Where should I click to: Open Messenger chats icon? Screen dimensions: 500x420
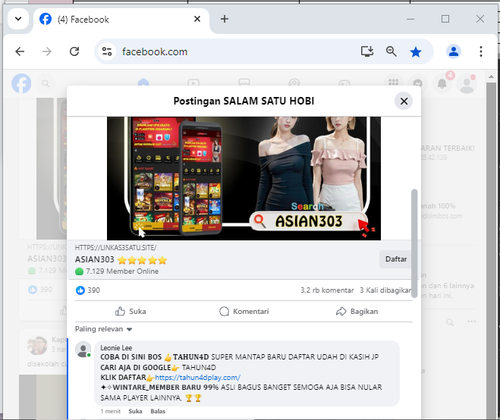pyautogui.click(x=418, y=83)
